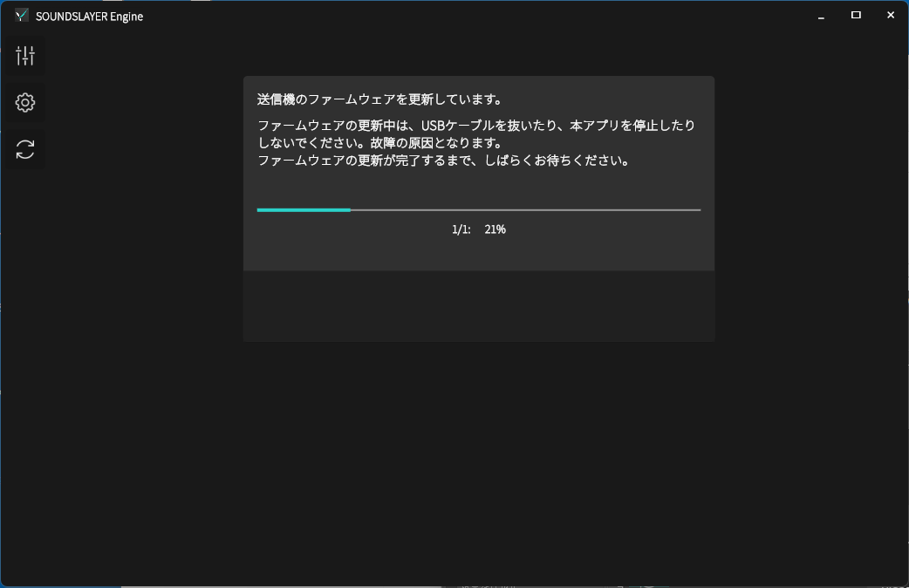Click the darker lower panel of the dialog
Viewport: 909px width, 588px height.
[478, 305]
